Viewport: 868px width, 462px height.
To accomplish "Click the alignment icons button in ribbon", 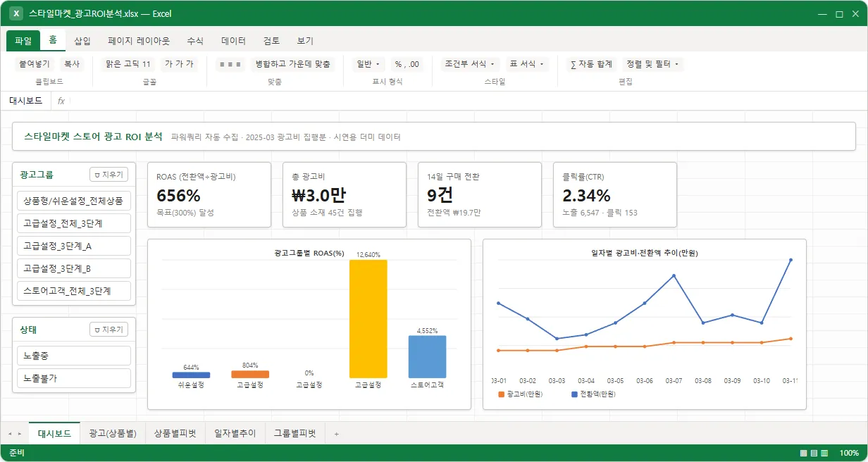I will click(230, 64).
